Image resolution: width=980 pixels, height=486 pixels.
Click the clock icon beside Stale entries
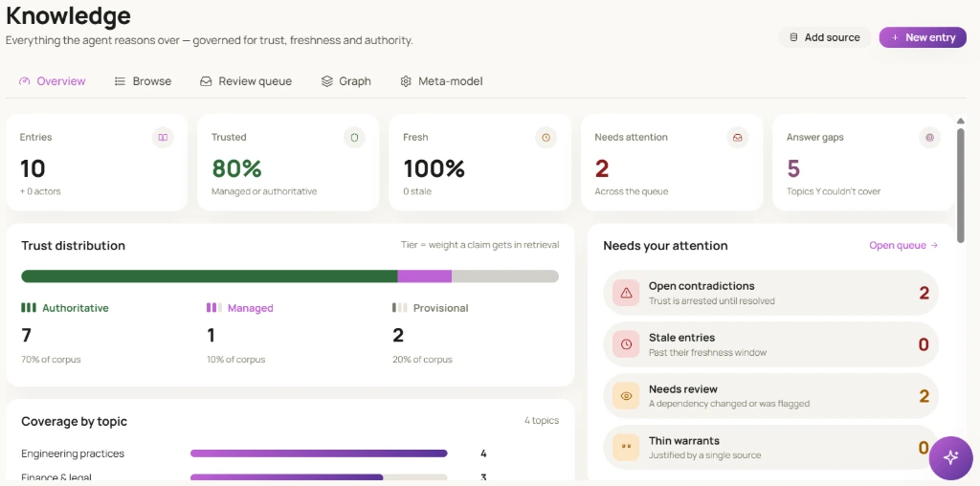626,344
